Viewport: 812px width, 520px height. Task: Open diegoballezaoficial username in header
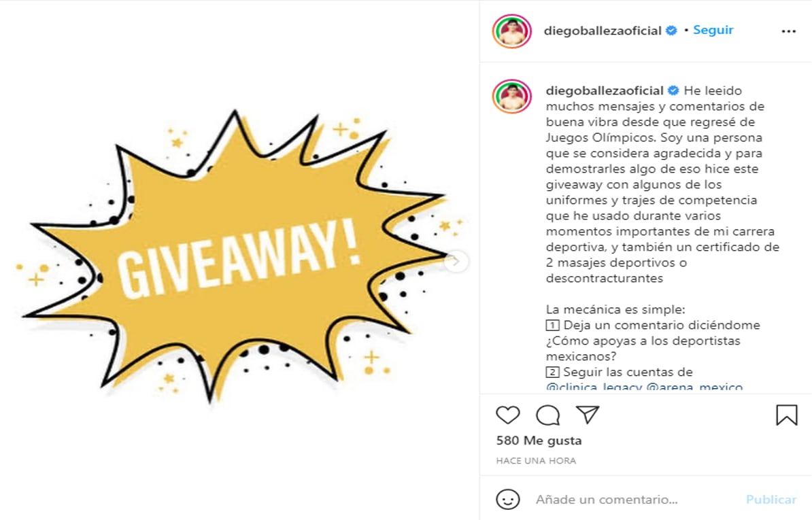click(x=603, y=31)
